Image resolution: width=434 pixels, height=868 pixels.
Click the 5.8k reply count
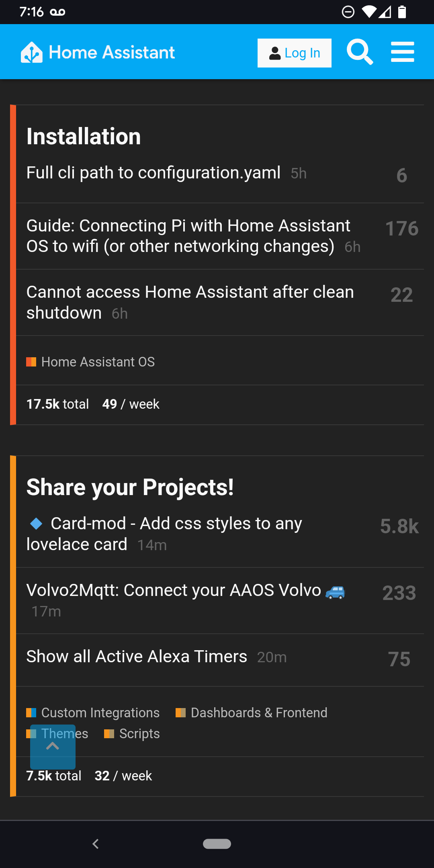click(399, 526)
